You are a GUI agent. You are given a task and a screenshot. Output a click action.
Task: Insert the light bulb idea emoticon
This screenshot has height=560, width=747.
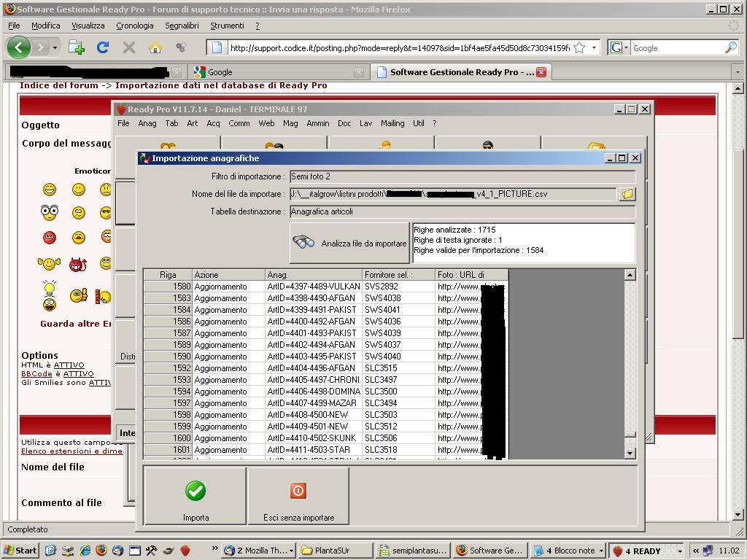[50, 295]
